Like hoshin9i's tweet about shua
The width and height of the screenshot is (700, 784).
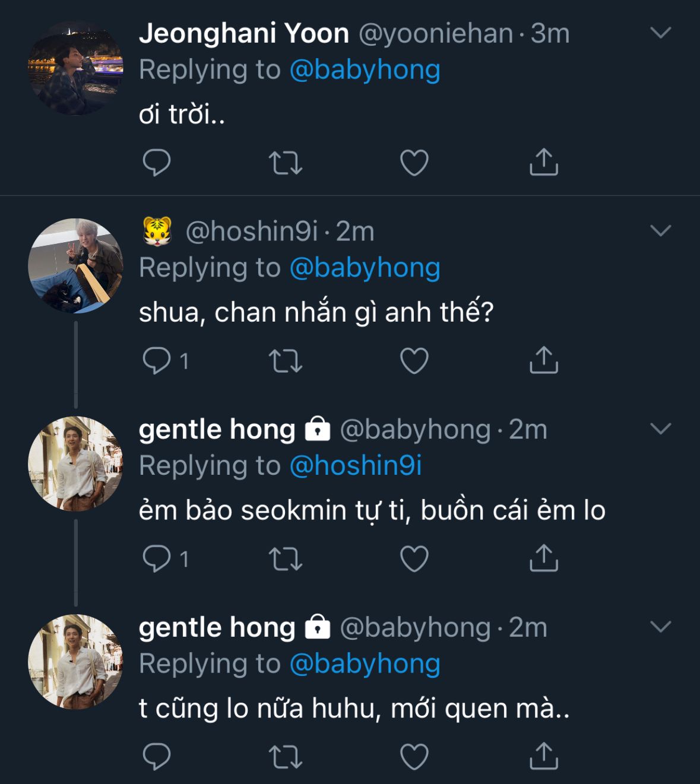414,361
